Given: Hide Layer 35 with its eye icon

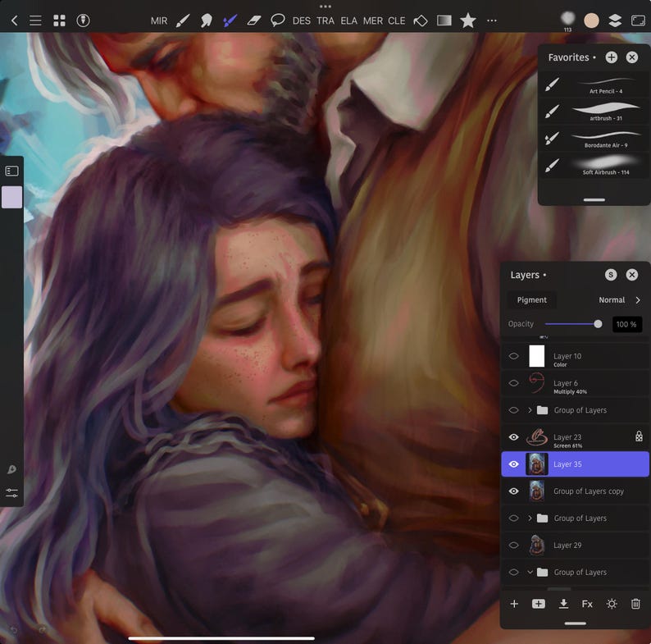Looking at the screenshot, I should coord(513,464).
